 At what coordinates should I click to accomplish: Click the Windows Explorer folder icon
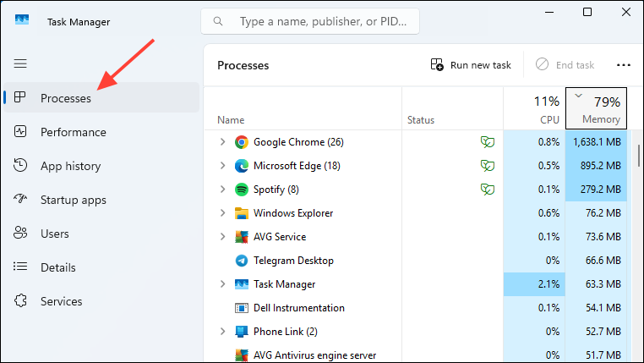[241, 213]
